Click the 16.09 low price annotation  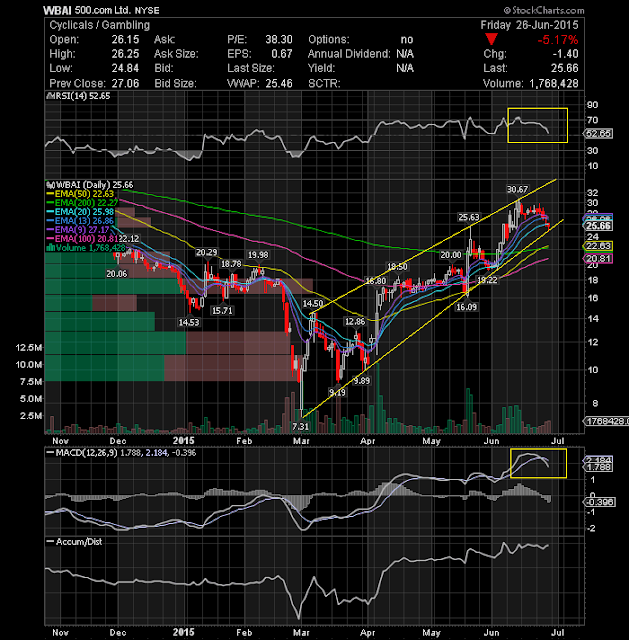(x=466, y=307)
